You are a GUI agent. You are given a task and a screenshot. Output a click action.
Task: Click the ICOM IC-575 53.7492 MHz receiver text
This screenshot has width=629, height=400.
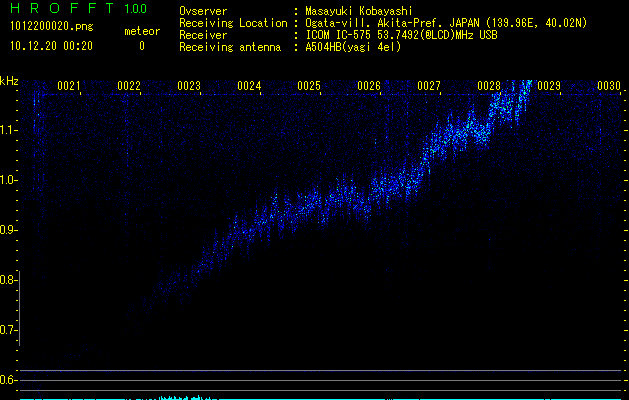(x=401, y=35)
